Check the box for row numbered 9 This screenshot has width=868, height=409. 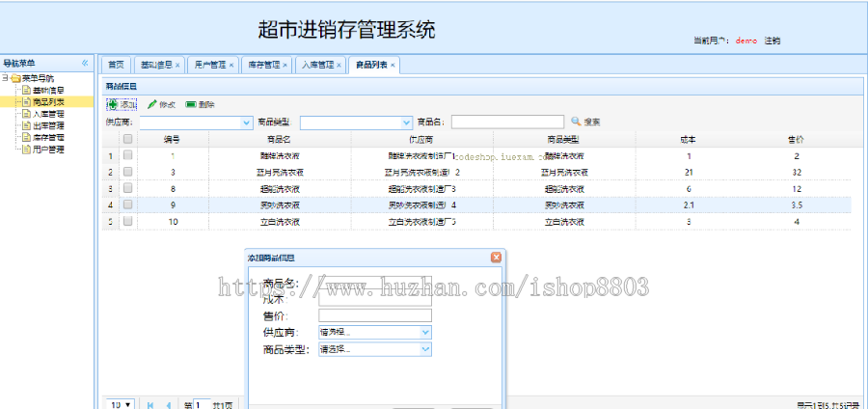tap(127, 204)
